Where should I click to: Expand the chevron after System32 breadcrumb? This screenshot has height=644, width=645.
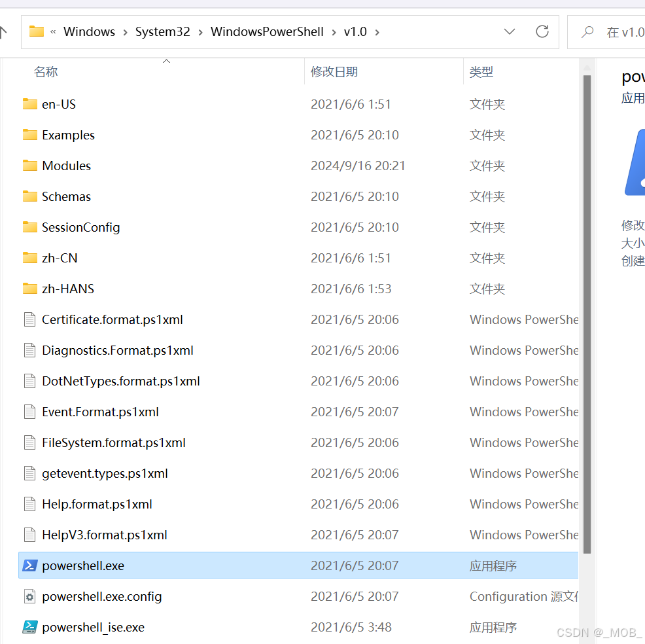(200, 32)
